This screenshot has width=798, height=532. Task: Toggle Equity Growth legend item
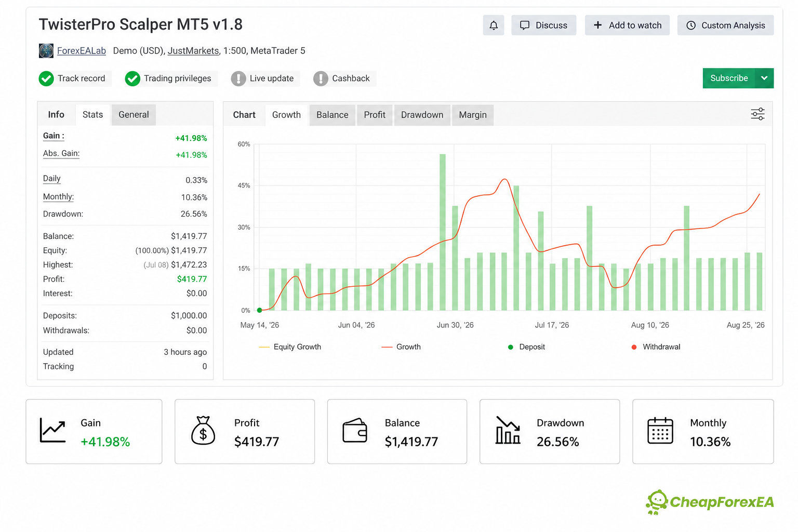pos(290,347)
